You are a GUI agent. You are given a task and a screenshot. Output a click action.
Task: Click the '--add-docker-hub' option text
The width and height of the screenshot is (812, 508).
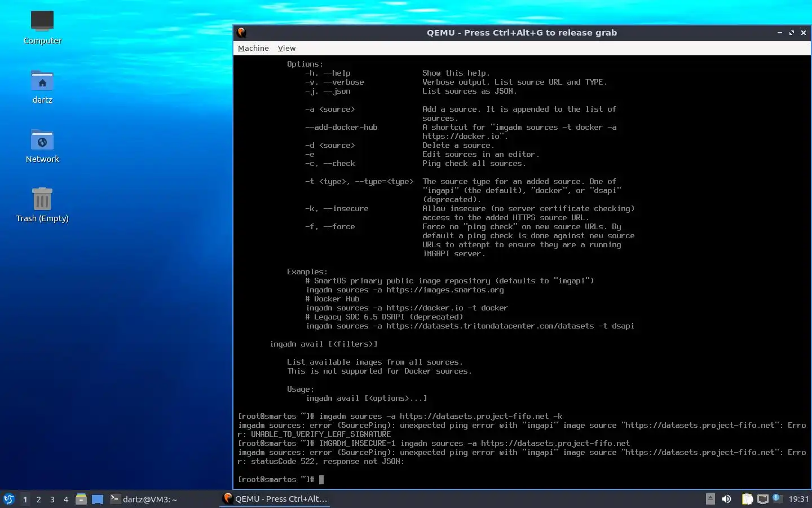pos(341,127)
